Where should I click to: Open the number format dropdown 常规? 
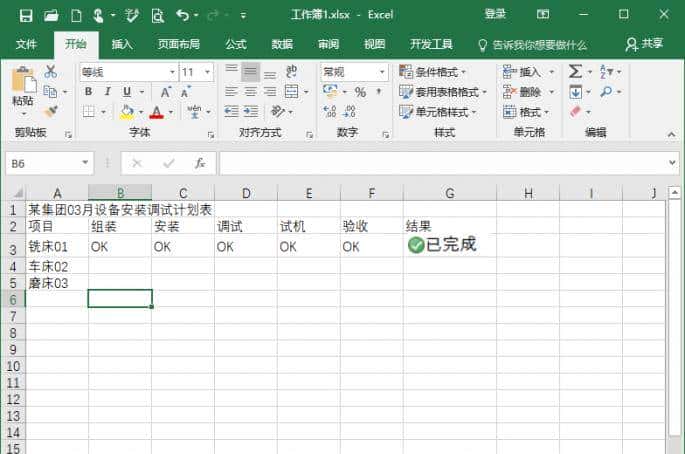382,72
